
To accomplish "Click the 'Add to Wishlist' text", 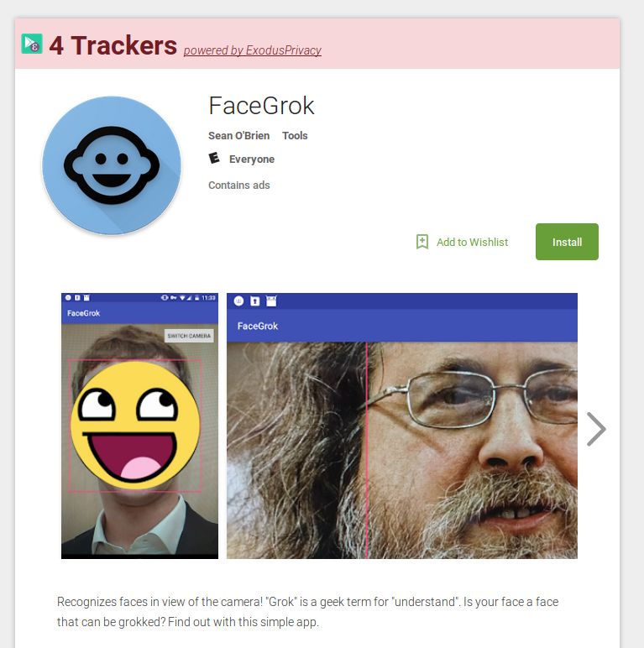I will 472,243.
